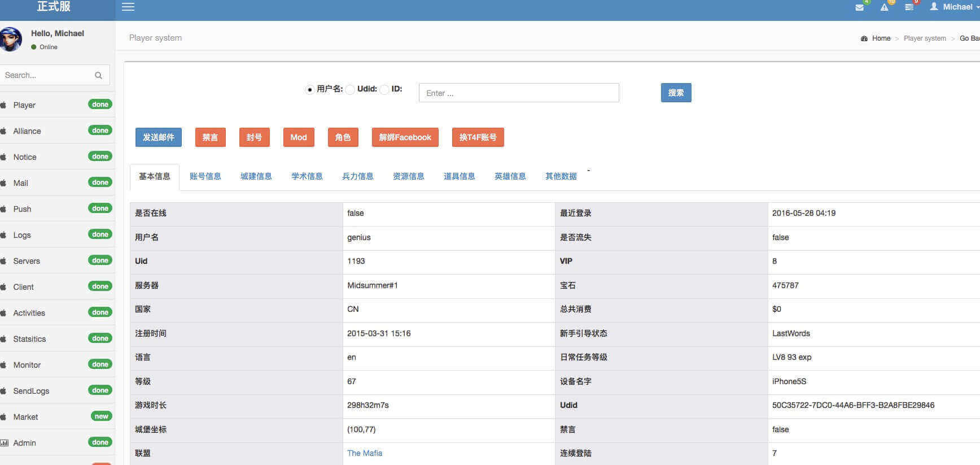Switch to the 账号信息 tab
Image resolution: width=980 pixels, height=465 pixels.
(205, 176)
